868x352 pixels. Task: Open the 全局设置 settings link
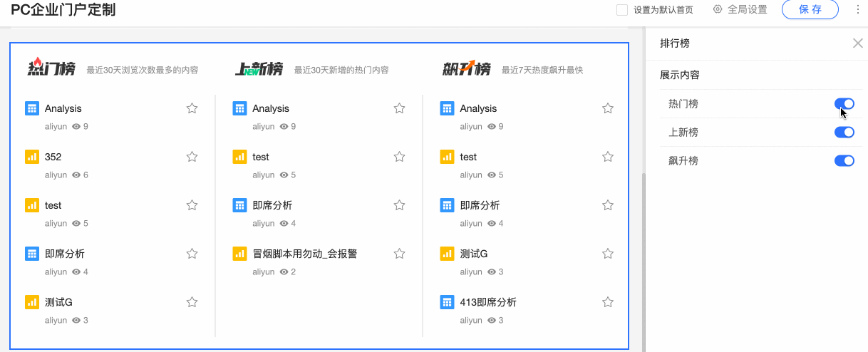click(x=747, y=9)
